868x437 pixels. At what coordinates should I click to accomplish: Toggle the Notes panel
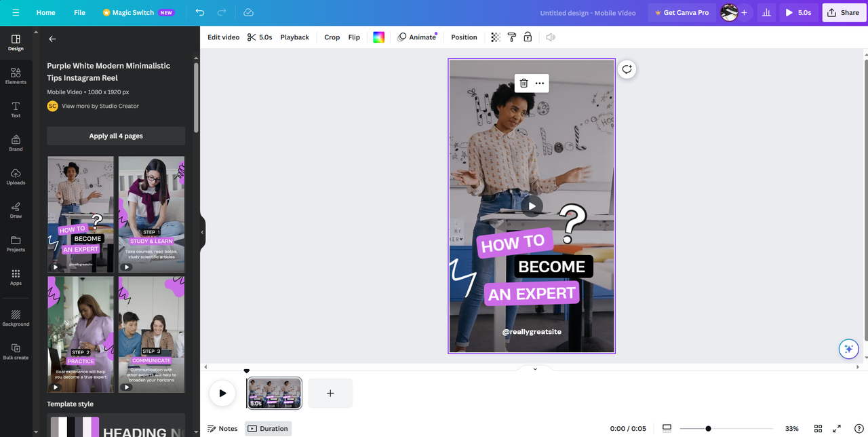tap(222, 429)
